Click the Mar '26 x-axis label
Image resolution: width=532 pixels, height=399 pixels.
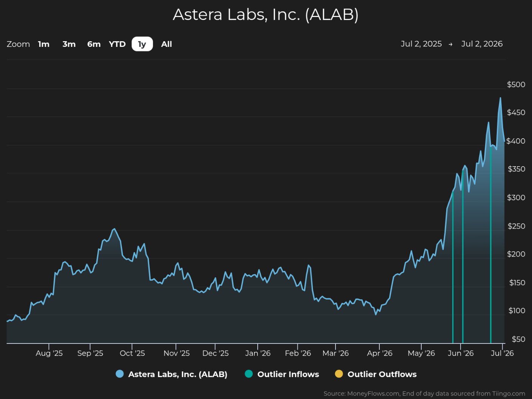(x=336, y=353)
